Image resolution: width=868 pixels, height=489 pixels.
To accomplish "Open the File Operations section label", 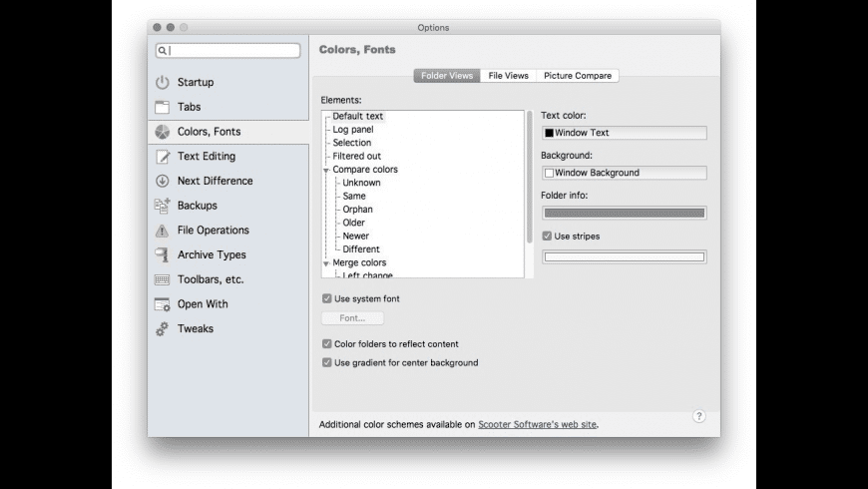I will [214, 231].
